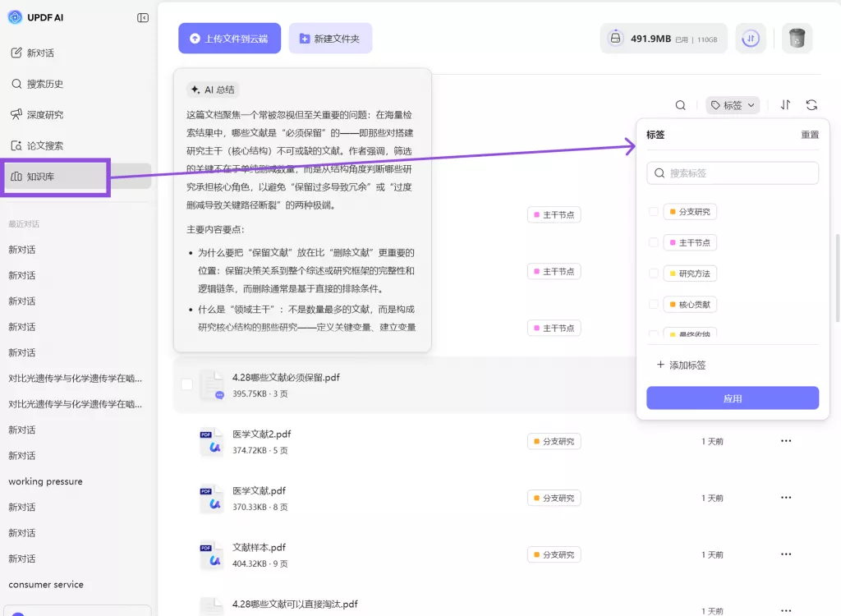Open the trash bin icon
The image size is (841, 616).
click(797, 38)
